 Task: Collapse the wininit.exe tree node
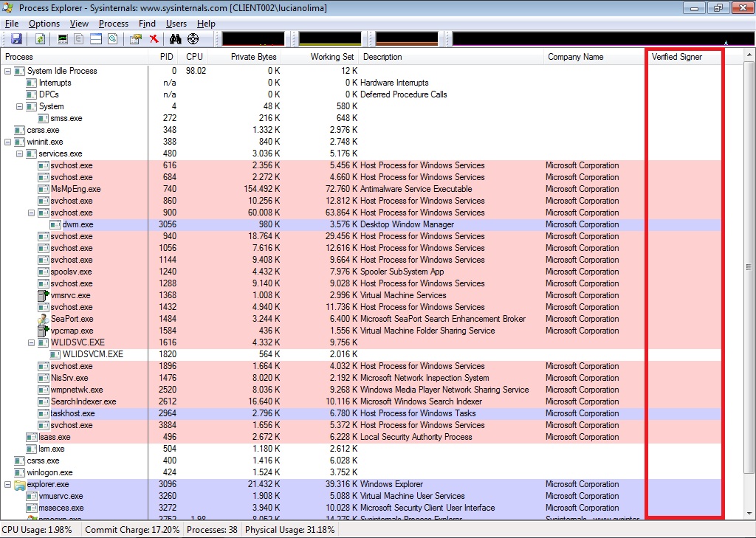7,142
